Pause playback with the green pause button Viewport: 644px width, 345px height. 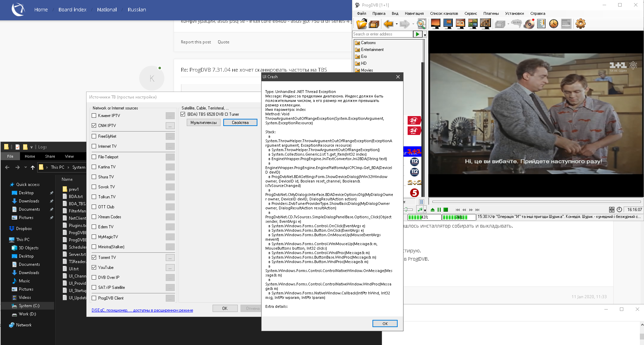[x=439, y=210]
